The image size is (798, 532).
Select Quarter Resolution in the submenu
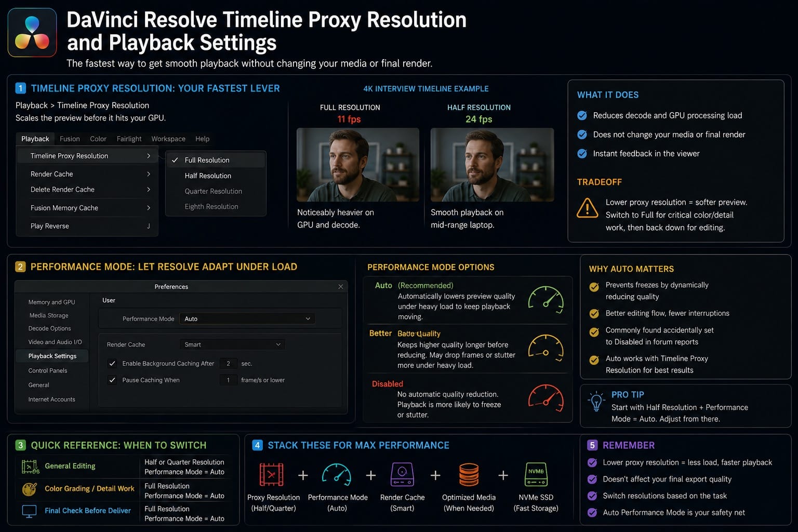[x=216, y=191]
